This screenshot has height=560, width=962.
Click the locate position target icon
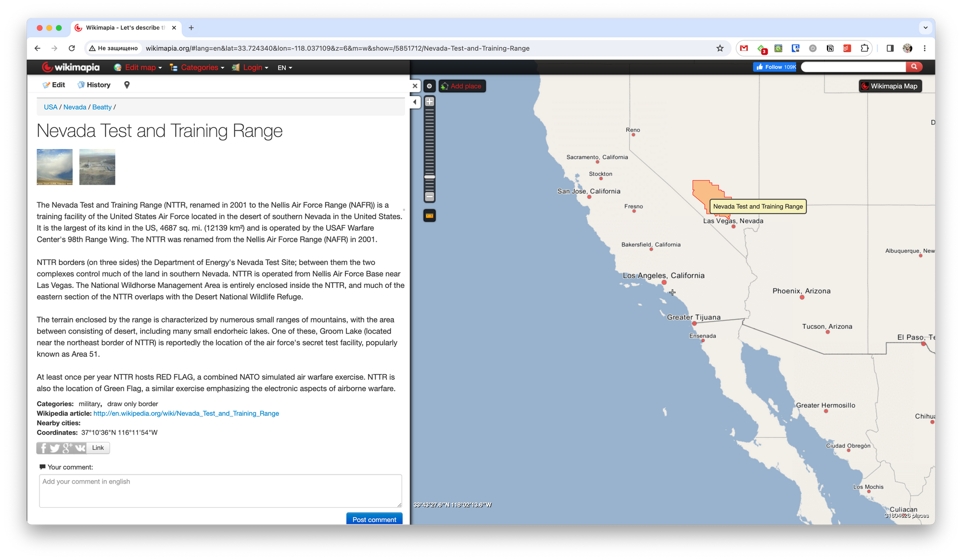coord(430,86)
